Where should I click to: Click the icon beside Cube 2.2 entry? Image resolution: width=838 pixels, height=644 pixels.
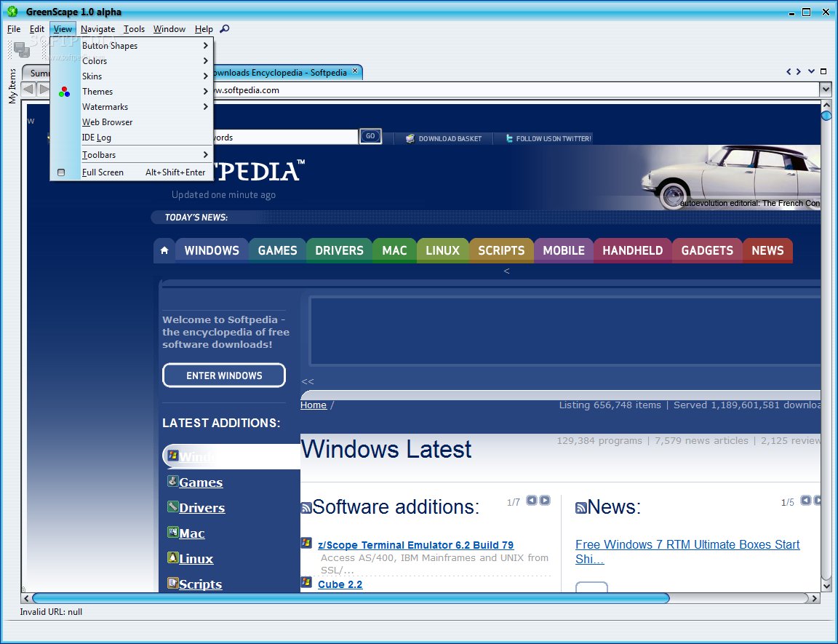[x=306, y=581]
